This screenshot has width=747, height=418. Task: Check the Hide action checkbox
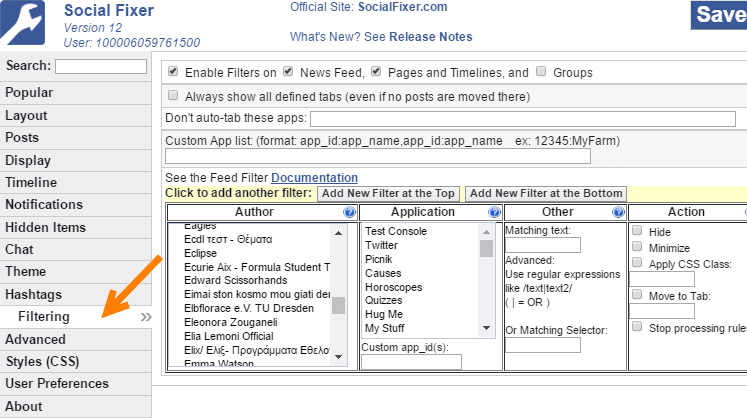[x=637, y=231]
